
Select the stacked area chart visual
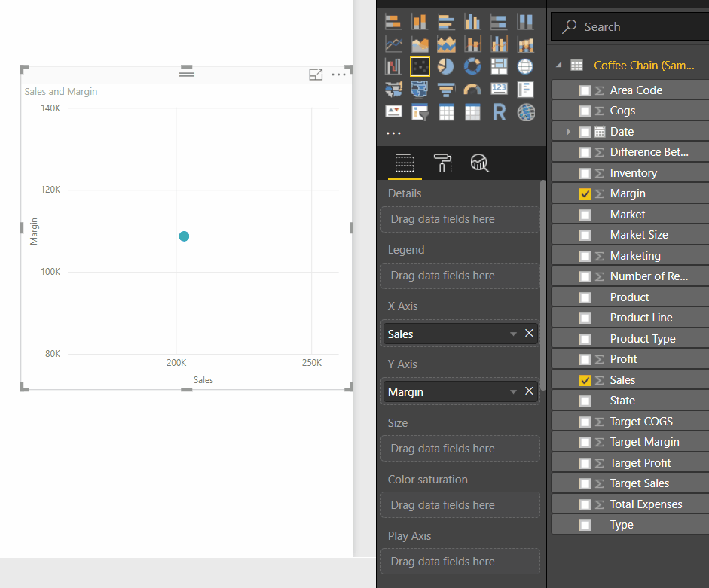446,44
